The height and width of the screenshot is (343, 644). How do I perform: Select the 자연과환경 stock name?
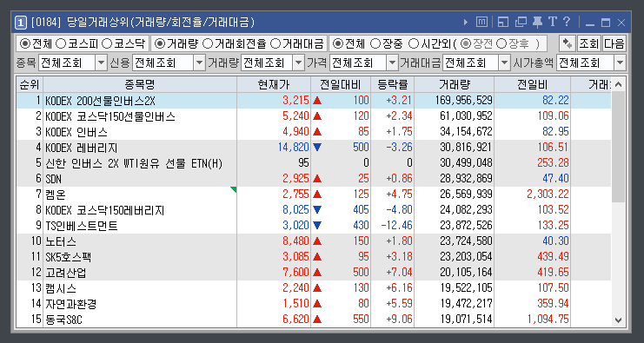point(71,304)
